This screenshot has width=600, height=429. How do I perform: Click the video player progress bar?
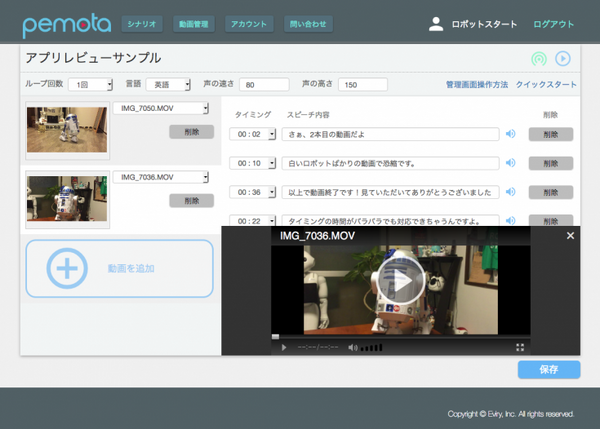(400, 337)
